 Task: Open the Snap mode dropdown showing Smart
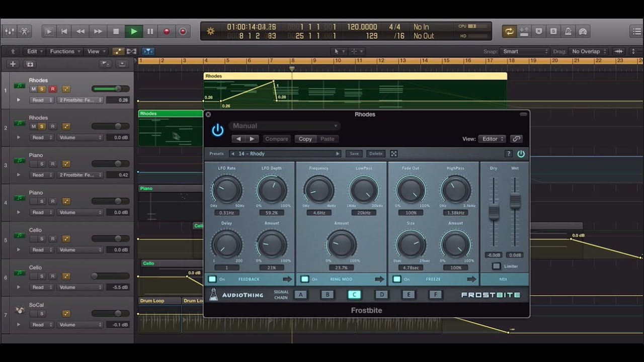[525, 51]
